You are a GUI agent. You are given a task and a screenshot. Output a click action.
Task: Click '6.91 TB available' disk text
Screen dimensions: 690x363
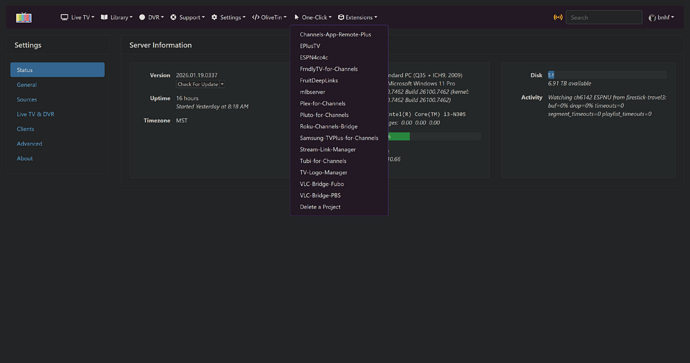tap(569, 84)
